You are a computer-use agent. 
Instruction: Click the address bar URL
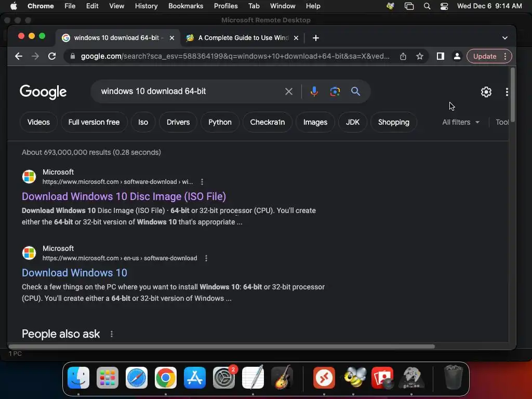[x=235, y=56]
